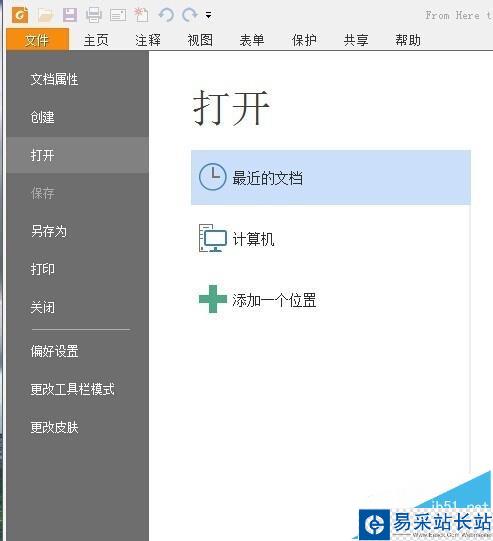Click the printer icon in quick toolbar
The height and width of the screenshot is (541, 493).
click(94, 15)
